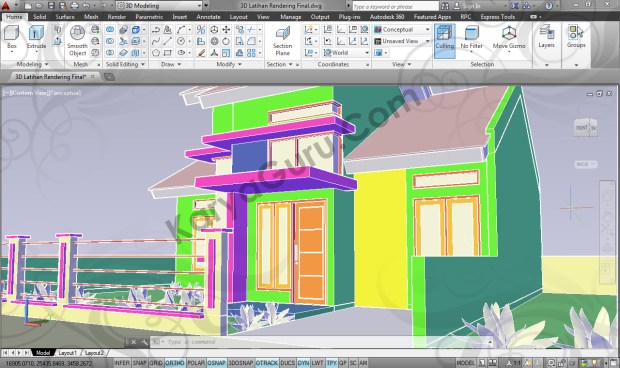Toggle 3DOSNAP in status bar
The height and width of the screenshot is (368, 620).
241,362
